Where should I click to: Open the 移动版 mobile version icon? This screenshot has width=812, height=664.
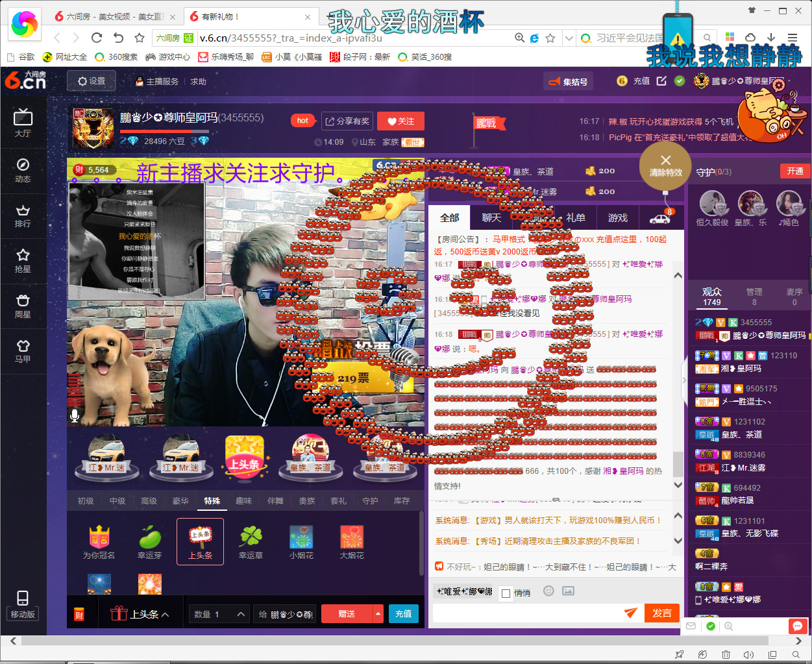pyautogui.click(x=23, y=605)
